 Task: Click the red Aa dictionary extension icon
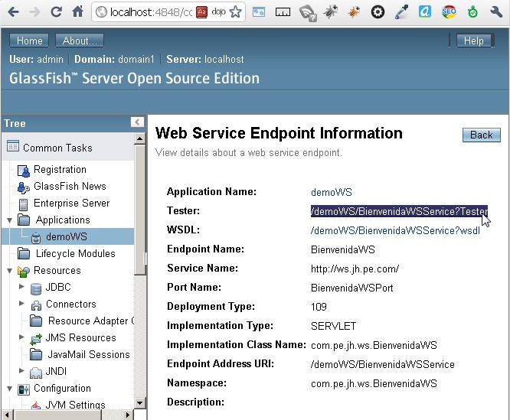click(201, 12)
